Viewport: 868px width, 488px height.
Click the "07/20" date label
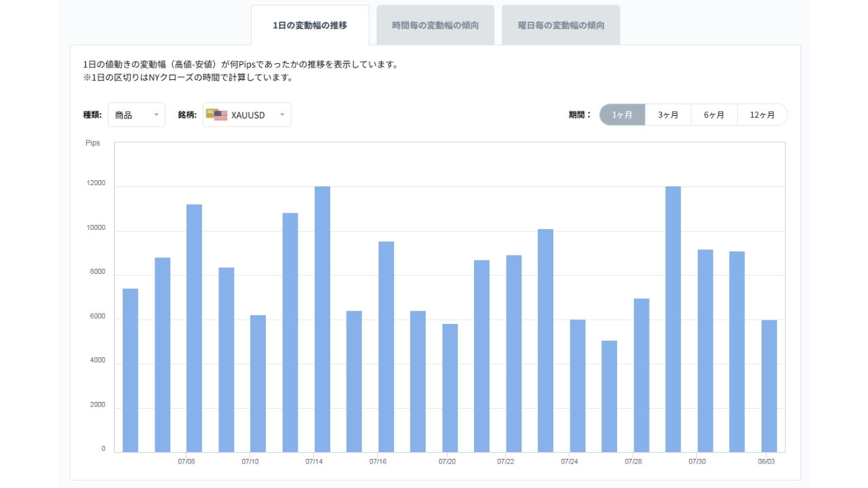(x=447, y=462)
